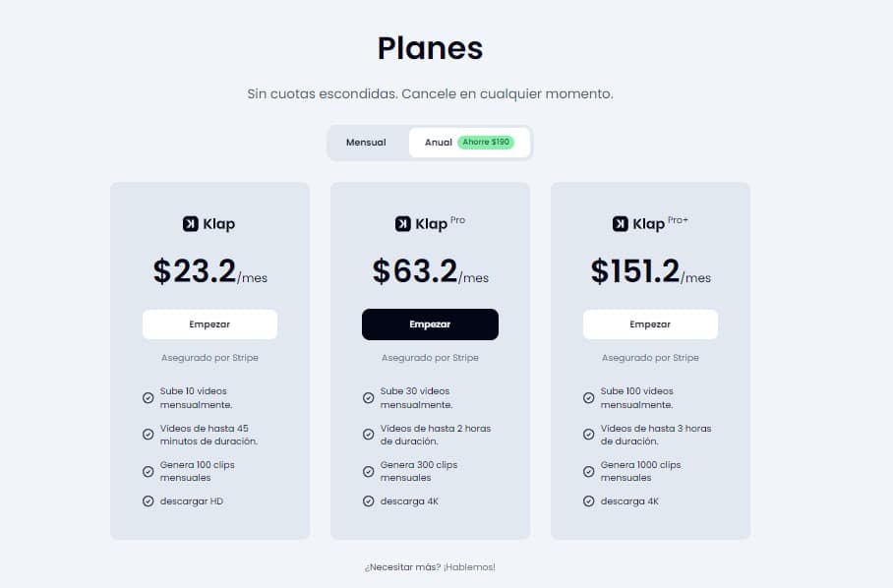The image size is (893, 588).
Task: Click checkmark icon beside Pro+ 'descarga 4K'
Action: coord(589,500)
